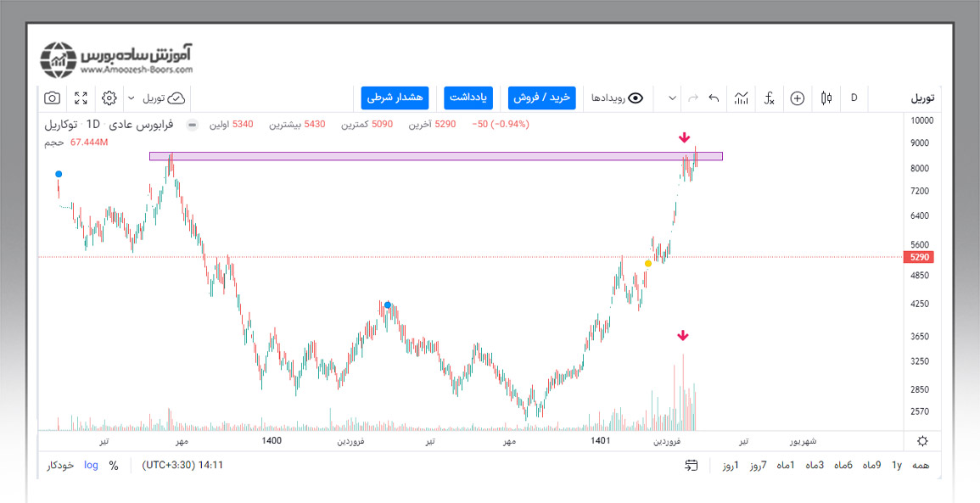
Task: Toggle auto scale (خودکار)
Action: pyautogui.click(x=60, y=465)
